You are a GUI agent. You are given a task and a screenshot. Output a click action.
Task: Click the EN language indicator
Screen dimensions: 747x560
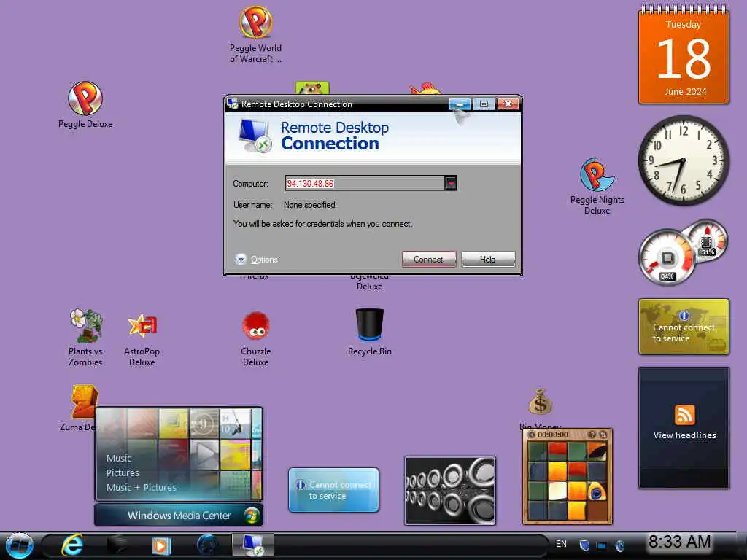click(561, 544)
